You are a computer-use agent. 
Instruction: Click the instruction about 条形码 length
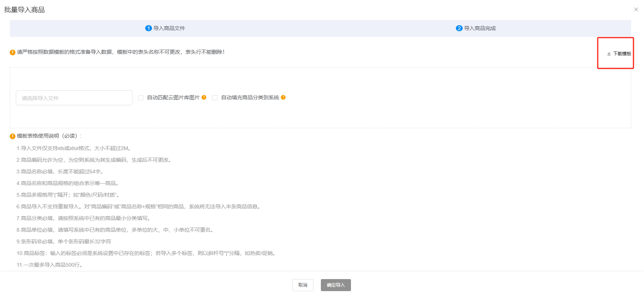click(x=64, y=241)
